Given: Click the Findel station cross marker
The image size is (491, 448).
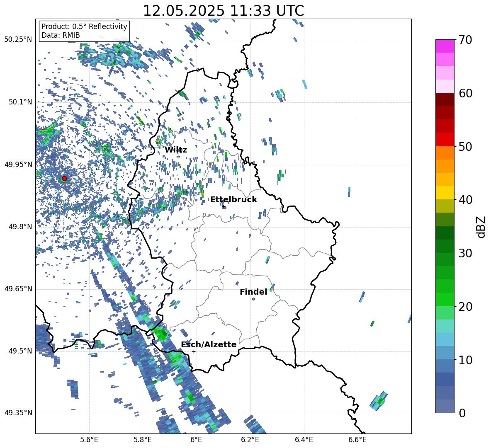Looking at the screenshot, I should coord(253,299).
